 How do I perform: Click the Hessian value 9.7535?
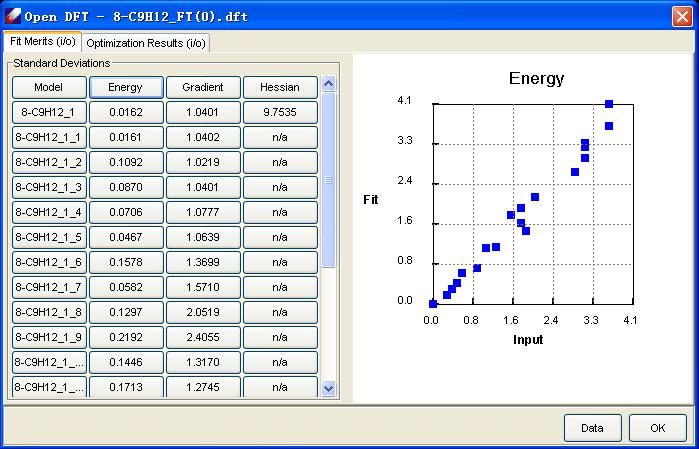pyautogui.click(x=279, y=112)
